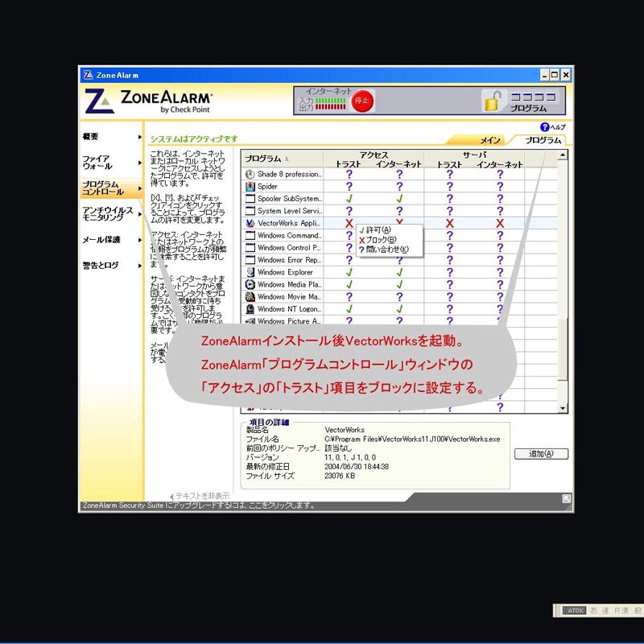644x644 pixels.
Task: Click the Spooler SubSystem program icon
Action: 250,199
